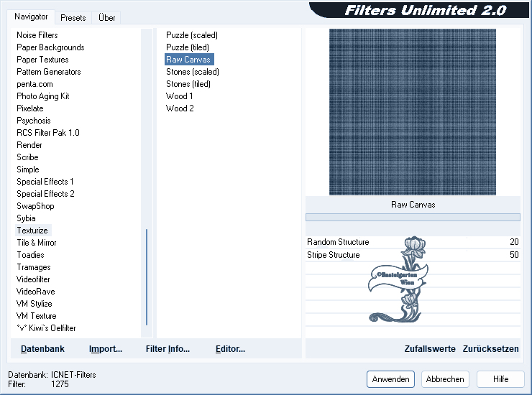Open the Datenbank link

(x=42, y=348)
